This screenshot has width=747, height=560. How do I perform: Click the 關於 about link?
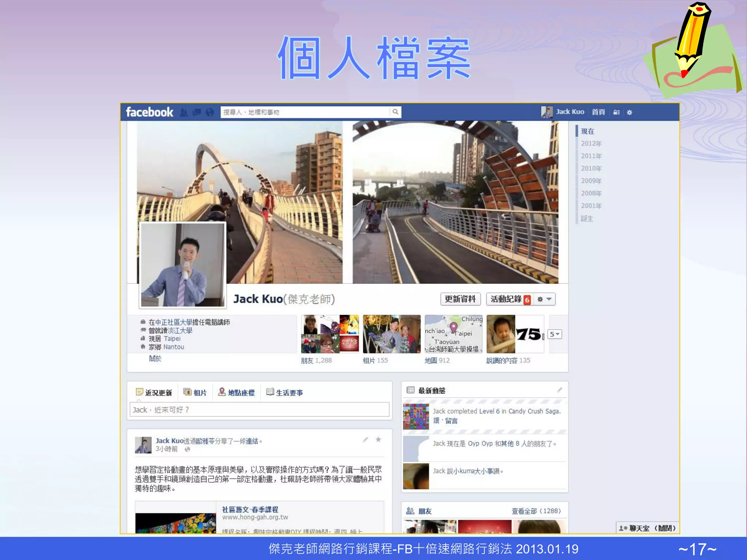(x=155, y=359)
